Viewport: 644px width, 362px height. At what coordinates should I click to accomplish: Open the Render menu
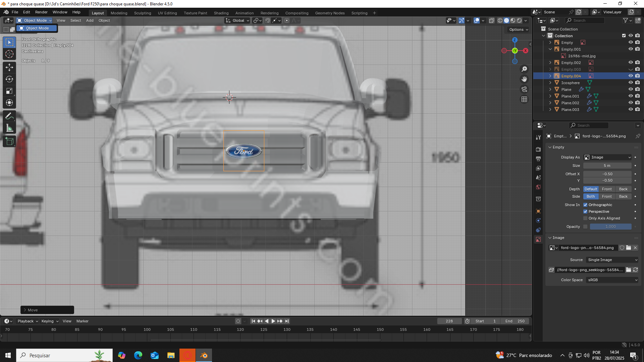(x=41, y=12)
